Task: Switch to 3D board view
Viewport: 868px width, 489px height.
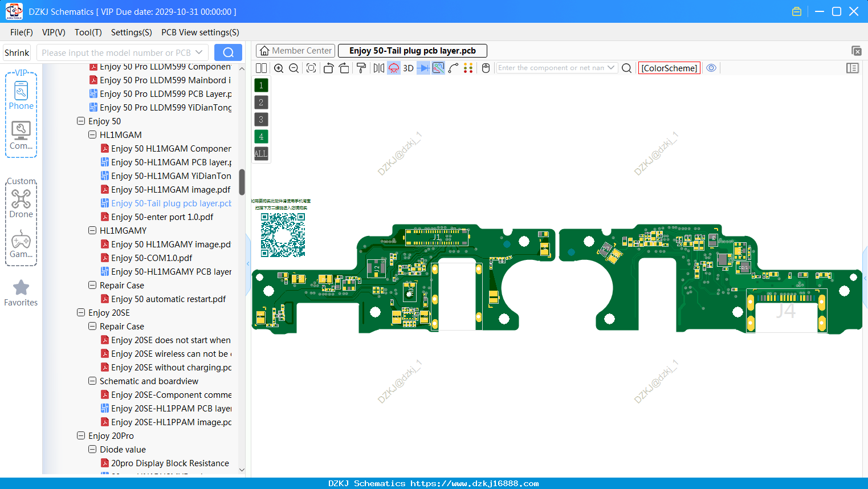Action: [408, 68]
